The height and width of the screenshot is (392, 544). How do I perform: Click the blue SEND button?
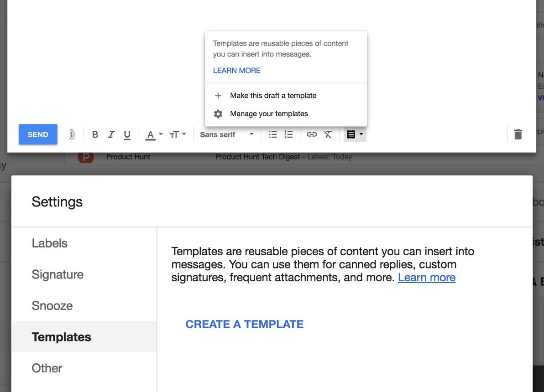tap(38, 134)
